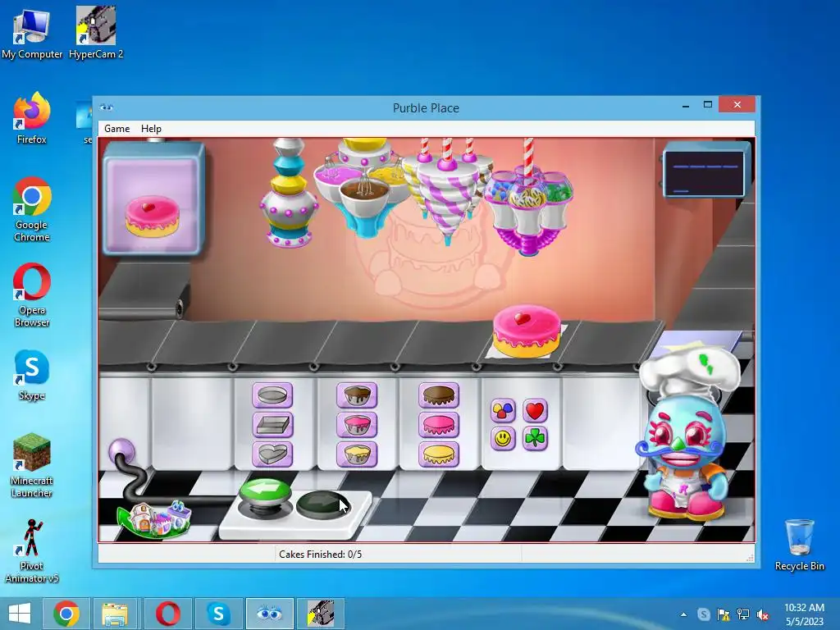The width and height of the screenshot is (840, 630).
Task: Open the Skype desktop shortcut
Action: 32,375
